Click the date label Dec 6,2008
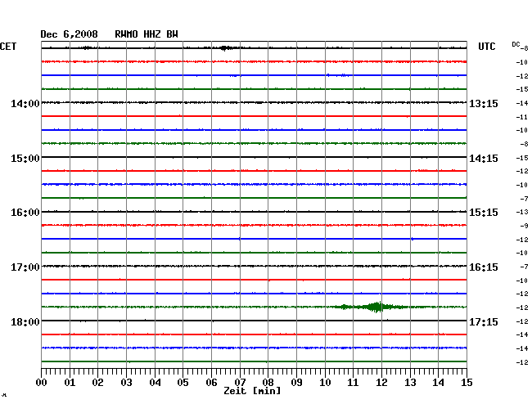532x404 pixels. point(69,34)
